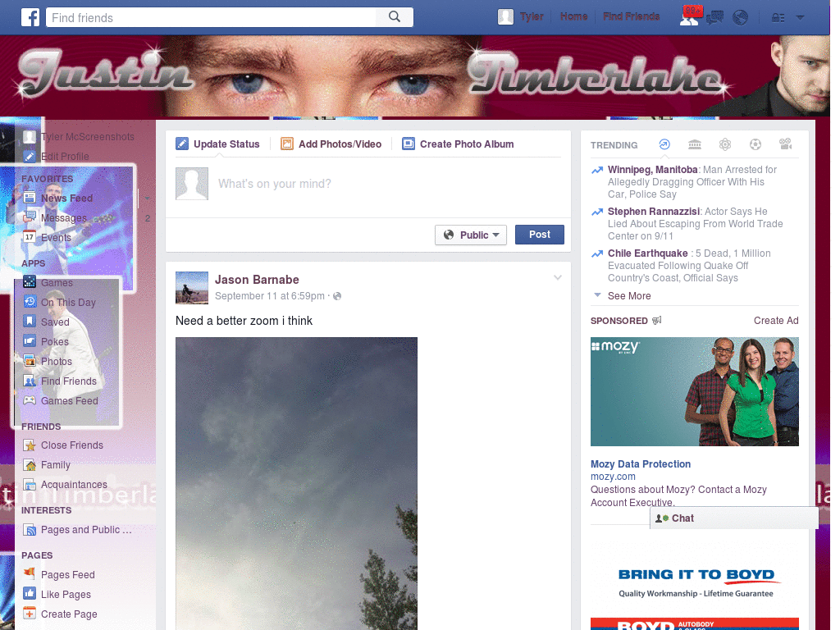Image resolution: width=840 pixels, height=630 pixels.
Task: Click the Photos sidebar icon
Action: 30,361
